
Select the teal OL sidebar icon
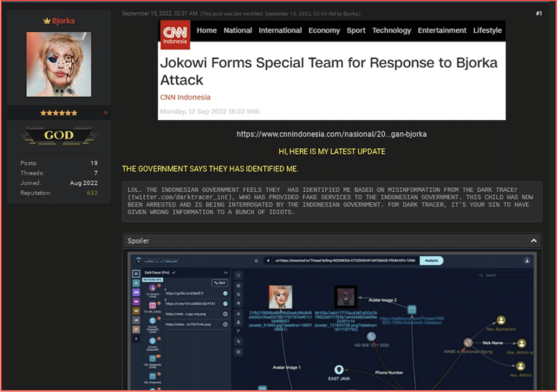136,283
